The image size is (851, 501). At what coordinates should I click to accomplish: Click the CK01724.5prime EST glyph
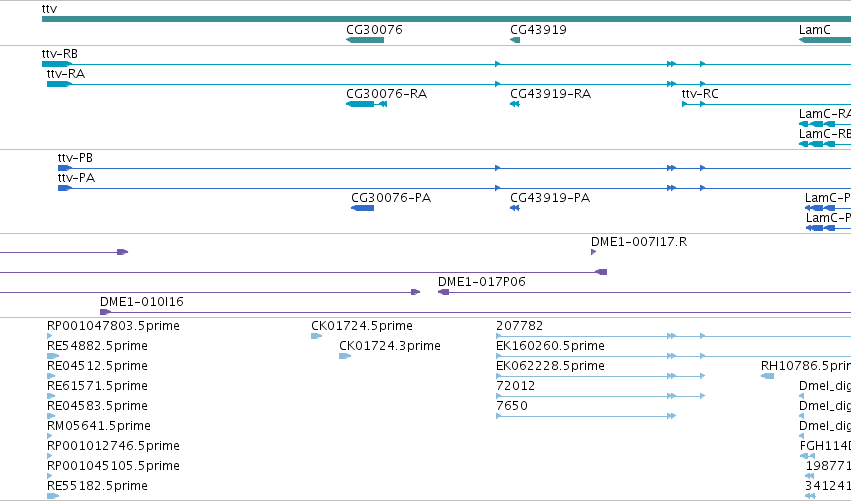[x=316, y=336]
